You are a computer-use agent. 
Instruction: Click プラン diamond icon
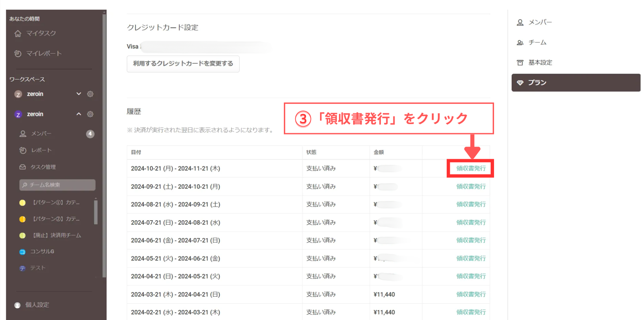click(x=520, y=83)
